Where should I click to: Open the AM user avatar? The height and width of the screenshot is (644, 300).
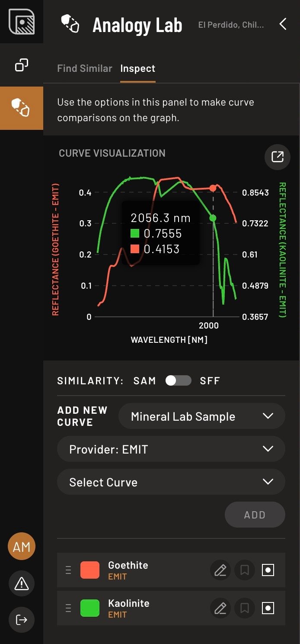pyautogui.click(x=22, y=547)
